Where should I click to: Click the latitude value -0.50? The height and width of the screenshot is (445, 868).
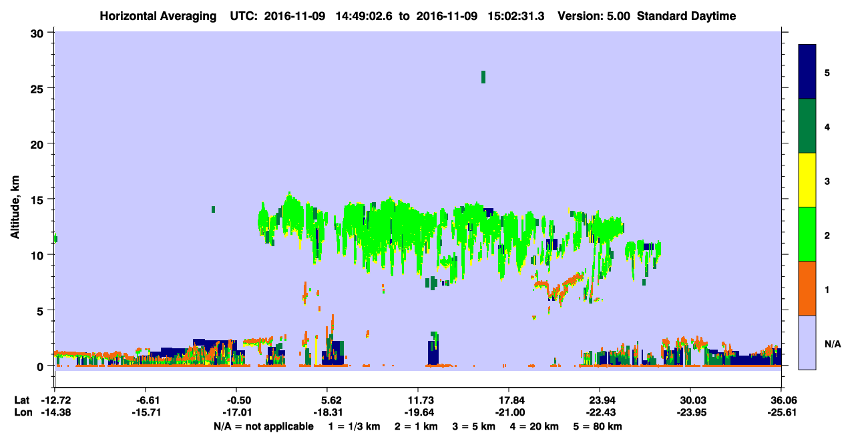[x=236, y=400]
